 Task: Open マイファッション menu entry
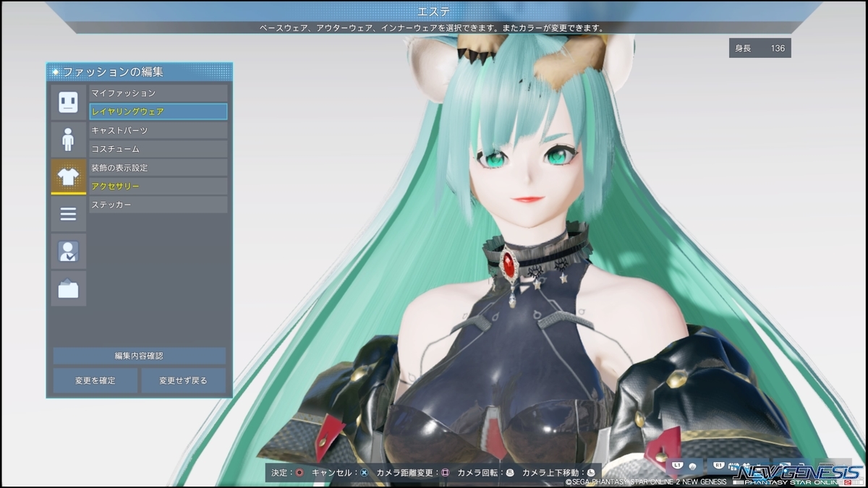click(x=158, y=93)
